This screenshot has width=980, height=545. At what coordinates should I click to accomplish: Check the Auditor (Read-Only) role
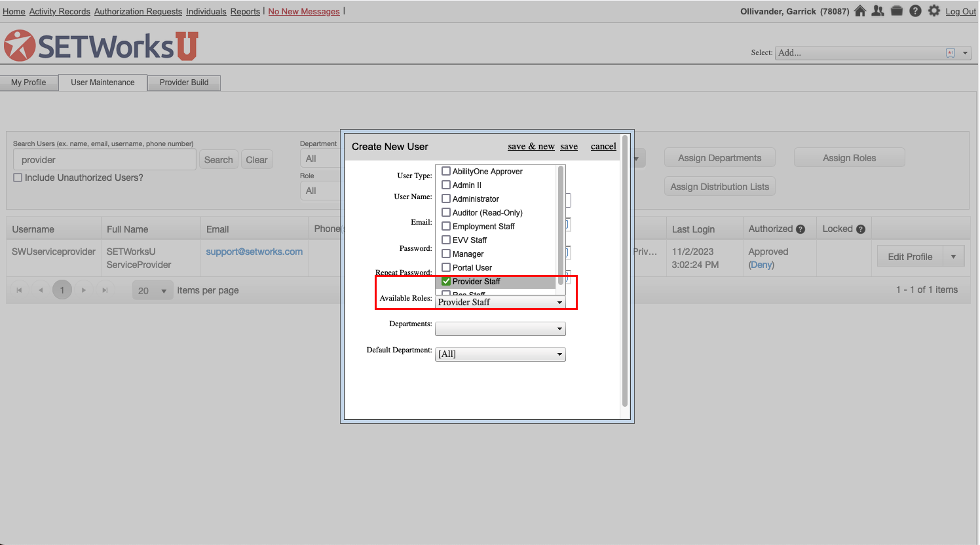pyautogui.click(x=446, y=212)
